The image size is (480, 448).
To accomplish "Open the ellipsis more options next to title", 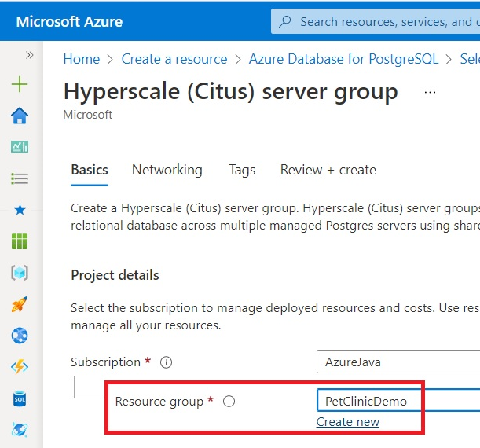I will click(430, 92).
